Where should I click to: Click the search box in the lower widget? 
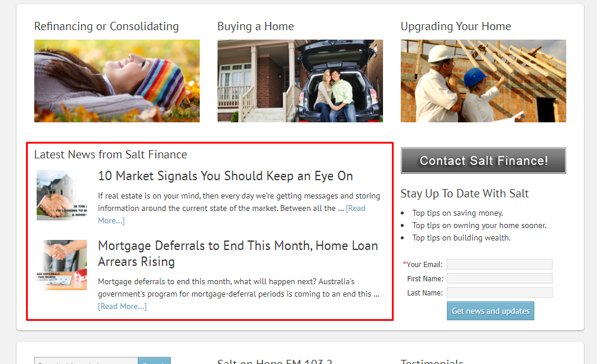pos(86,361)
